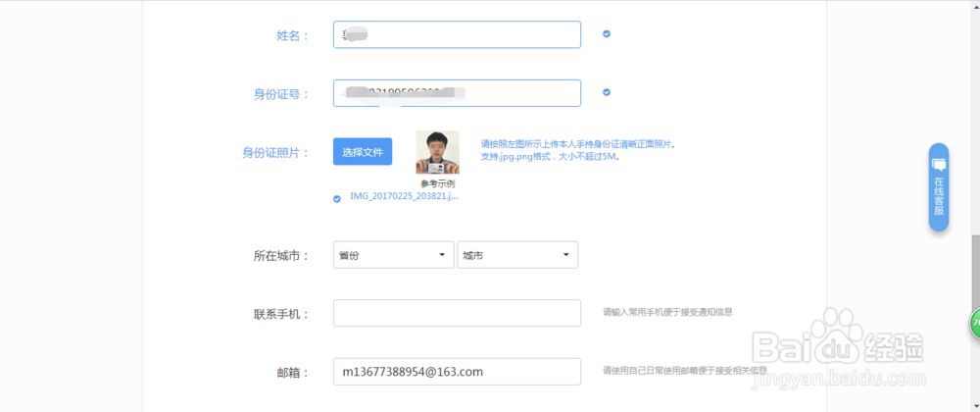Click the 所在城市 label
980x412 pixels.
281,256
